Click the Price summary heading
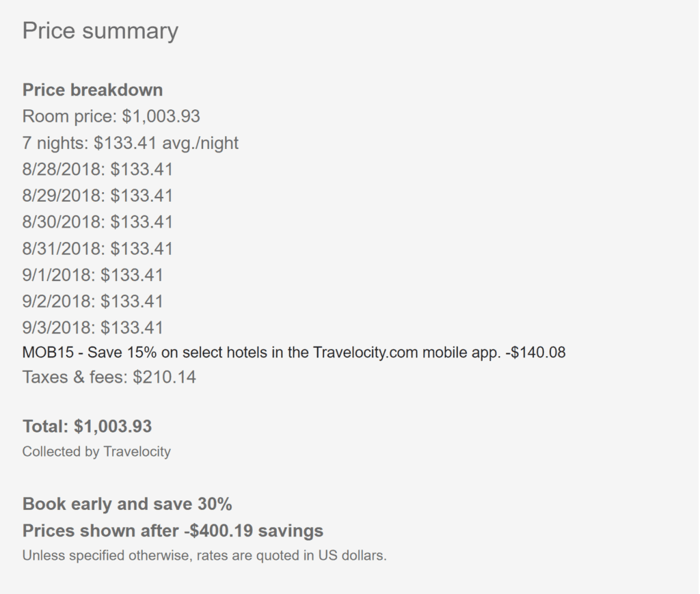Image resolution: width=700 pixels, height=594 pixels. (100, 31)
